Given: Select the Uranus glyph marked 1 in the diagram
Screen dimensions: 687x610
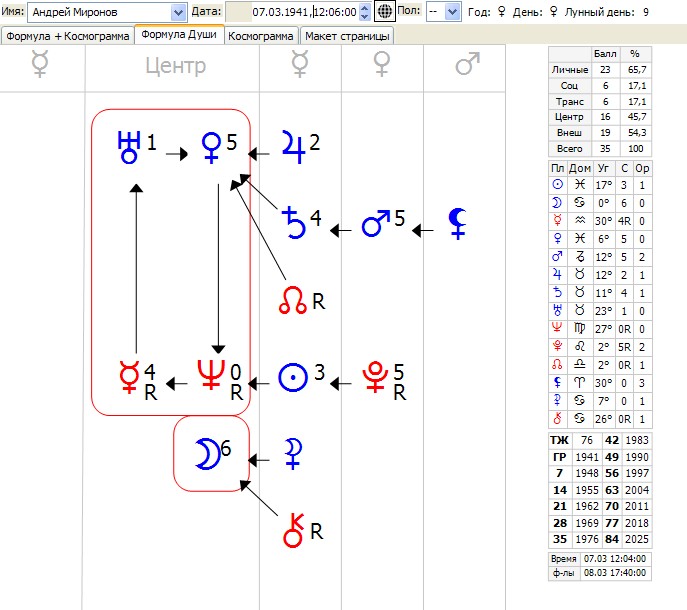Looking at the screenshot, I should [129, 146].
